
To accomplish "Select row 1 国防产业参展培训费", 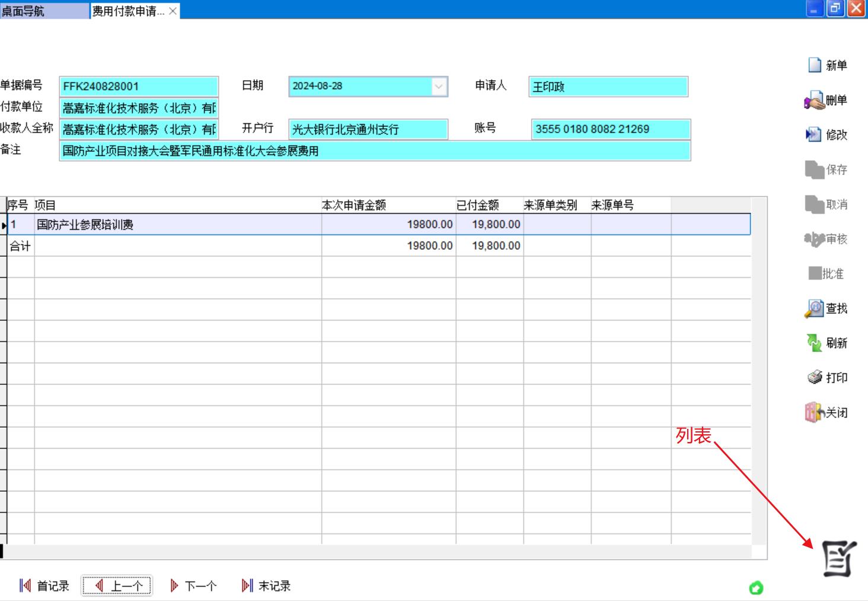I will click(178, 225).
